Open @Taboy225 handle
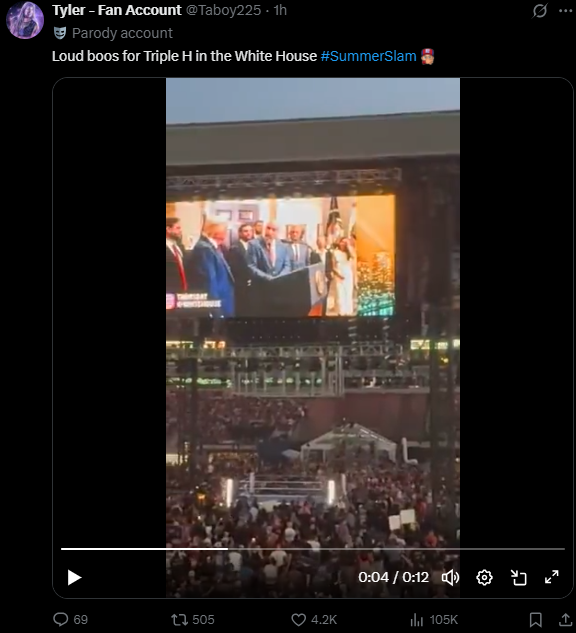576x633 pixels. pos(223,10)
